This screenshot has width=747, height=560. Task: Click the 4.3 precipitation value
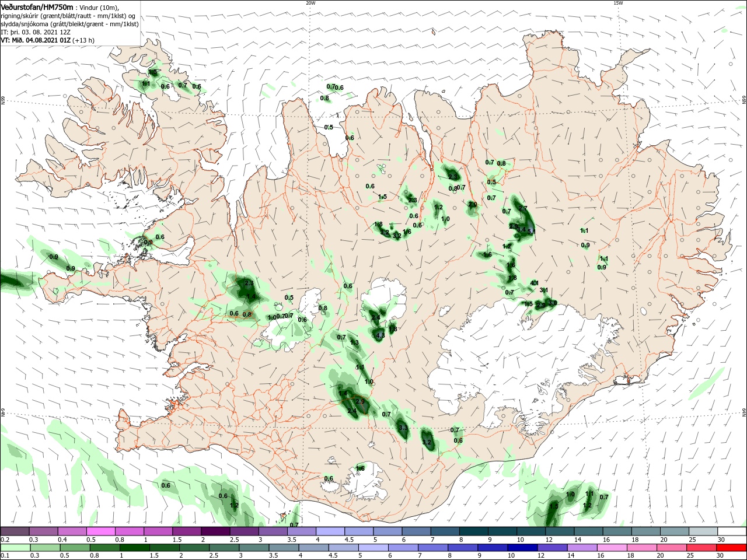click(x=381, y=335)
